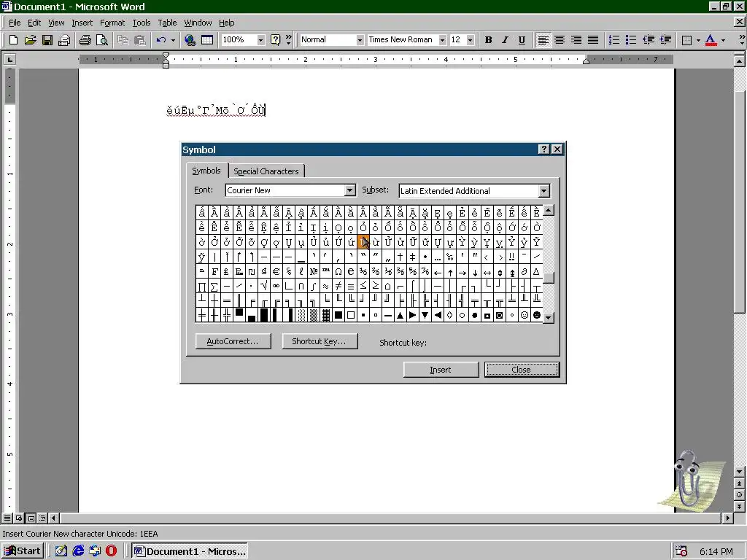
Task: Click the Insert Table grid icon
Action: pyautogui.click(x=206, y=40)
